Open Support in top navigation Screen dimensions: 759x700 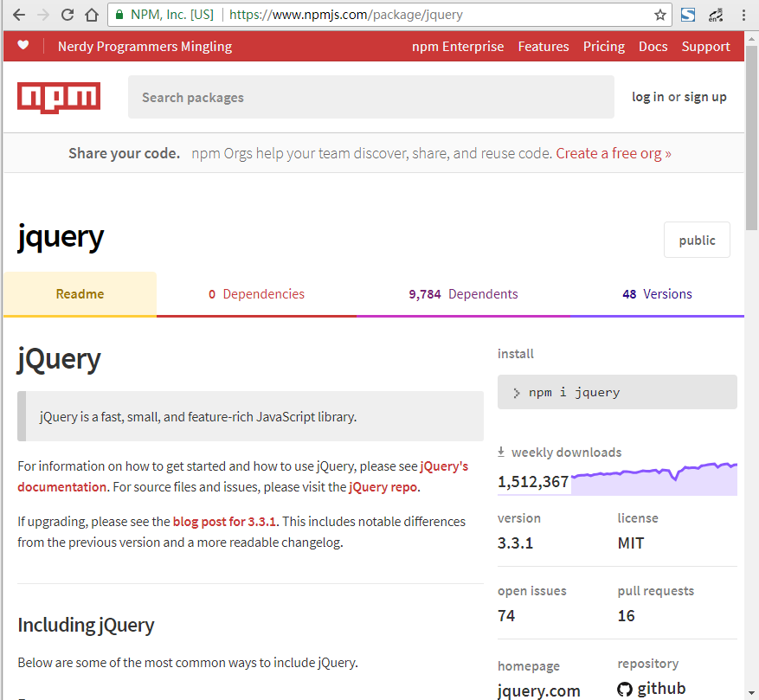pyautogui.click(x=705, y=47)
